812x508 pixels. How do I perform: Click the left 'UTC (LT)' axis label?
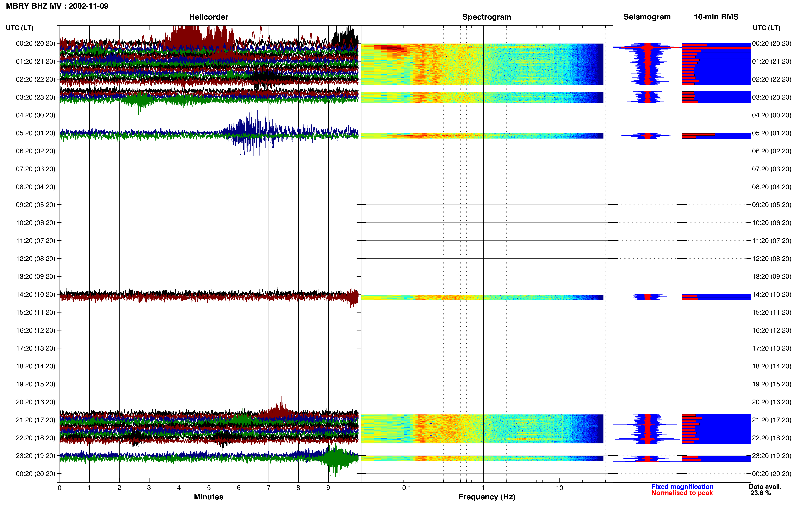tap(19, 28)
